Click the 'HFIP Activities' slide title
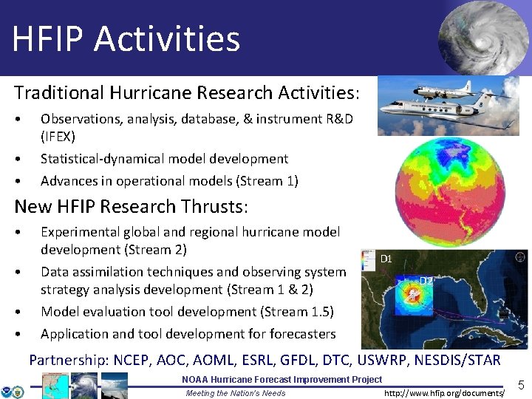Viewport: 532px width, 399px height. (x=126, y=38)
